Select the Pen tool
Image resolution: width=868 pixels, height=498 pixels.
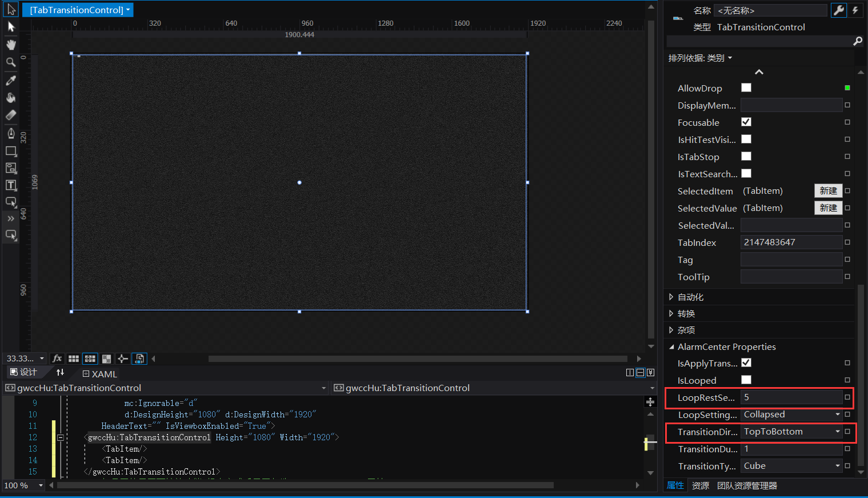(11, 133)
